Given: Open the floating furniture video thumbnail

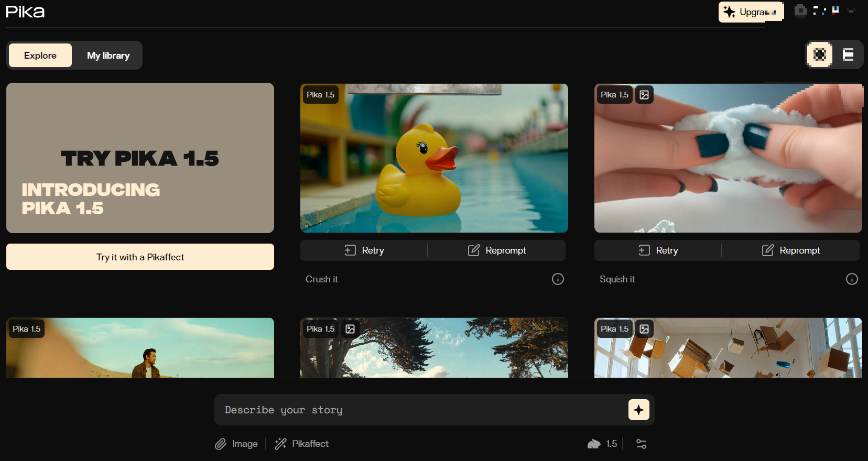Looking at the screenshot, I should [x=728, y=348].
